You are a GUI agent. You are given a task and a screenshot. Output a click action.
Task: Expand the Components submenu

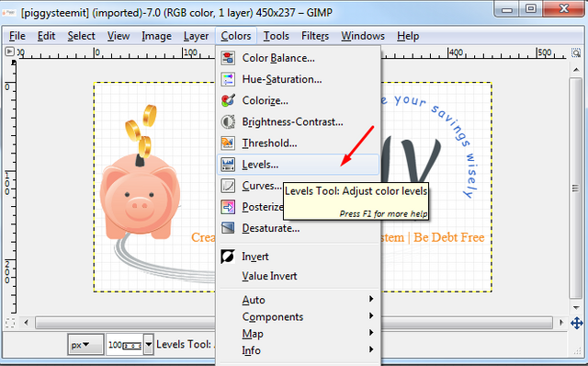tap(299, 316)
